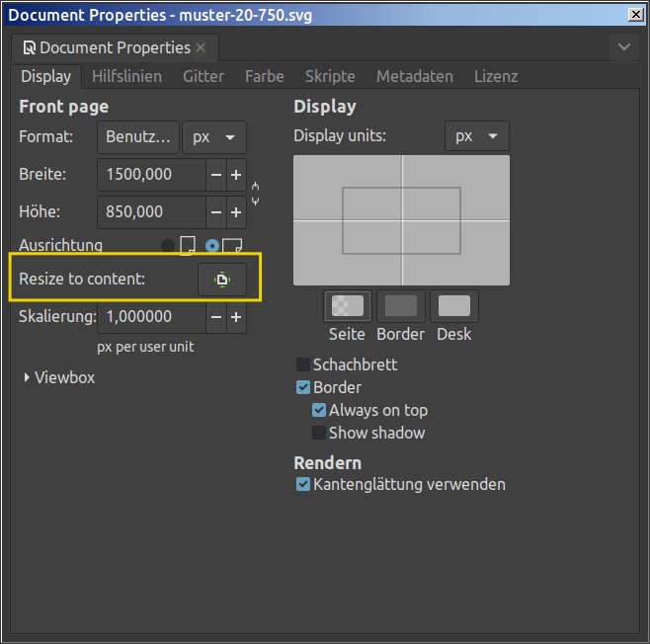Click the width/height link icon

[x=256, y=193]
